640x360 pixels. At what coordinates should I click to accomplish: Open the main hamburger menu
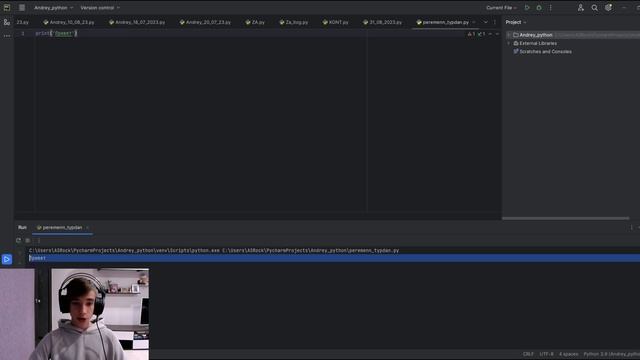pos(22,8)
